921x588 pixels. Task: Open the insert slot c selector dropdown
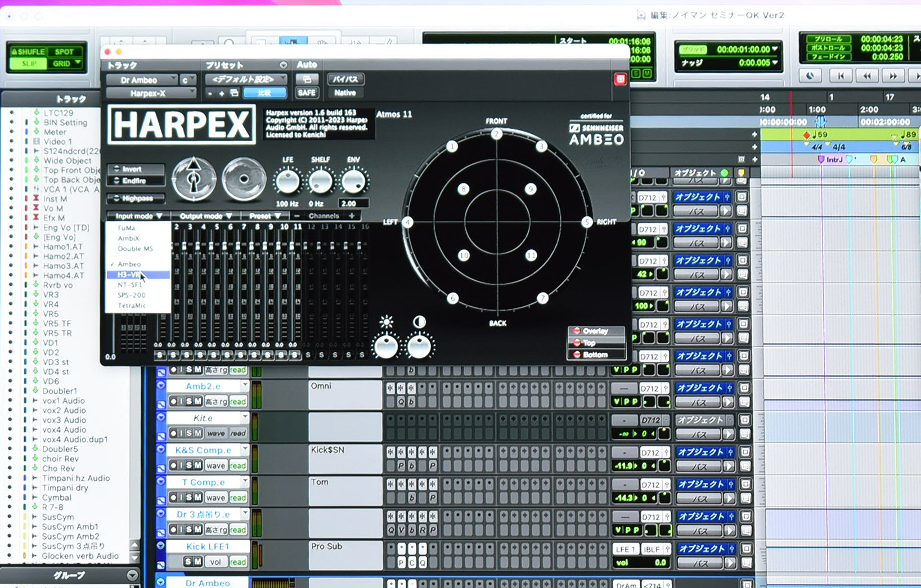188,80
